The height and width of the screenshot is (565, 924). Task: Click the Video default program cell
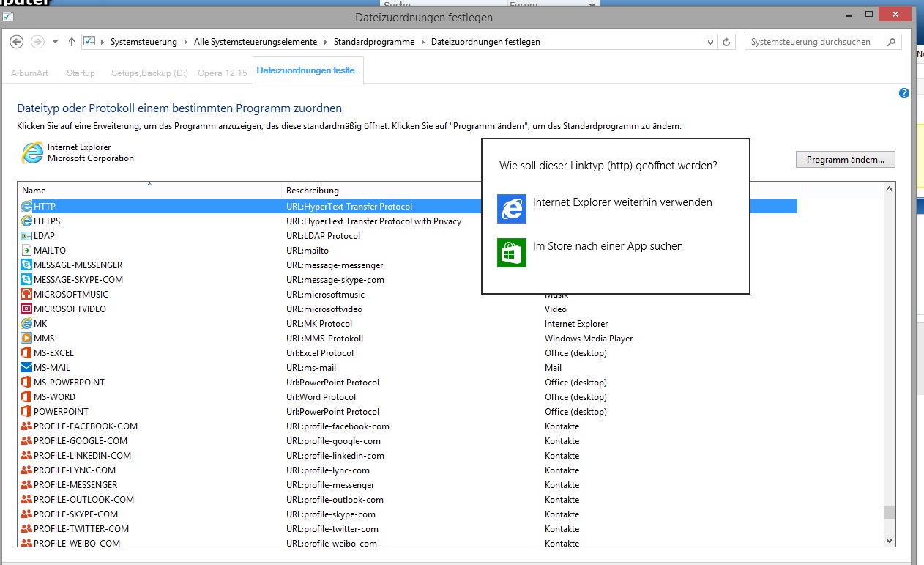point(556,309)
